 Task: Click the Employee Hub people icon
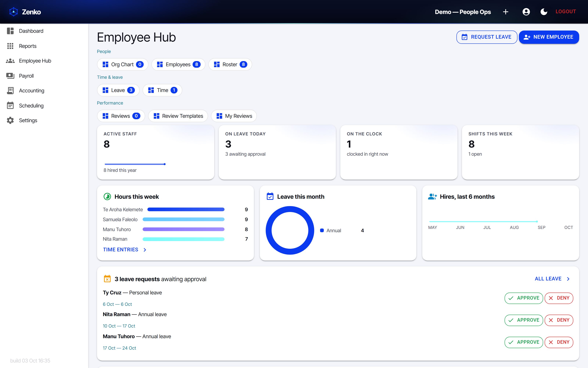tap(10, 61)
